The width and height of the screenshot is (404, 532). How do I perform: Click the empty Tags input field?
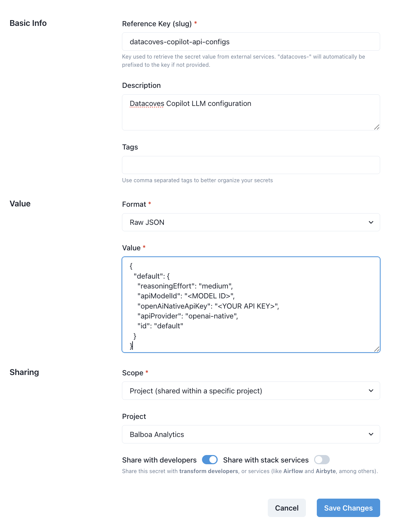click(251, 165)
